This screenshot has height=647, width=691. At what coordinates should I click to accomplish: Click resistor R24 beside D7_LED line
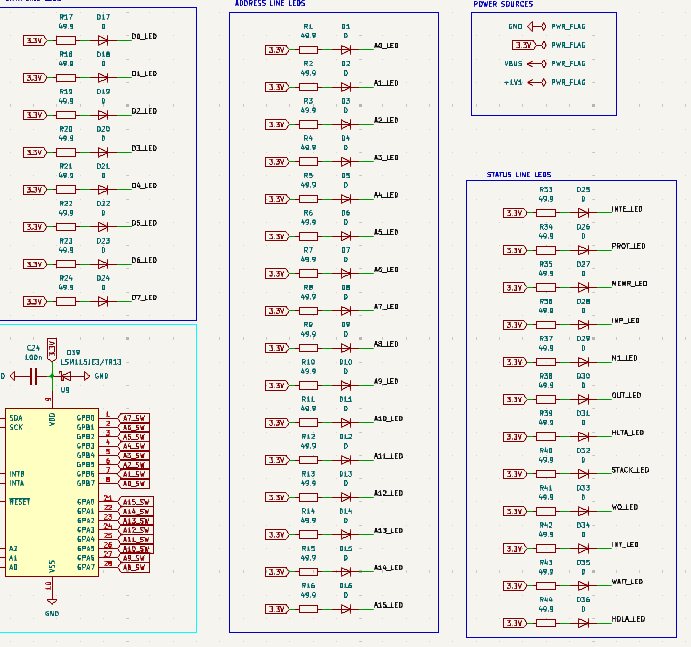pyautogui.click(x=66, y=301)
